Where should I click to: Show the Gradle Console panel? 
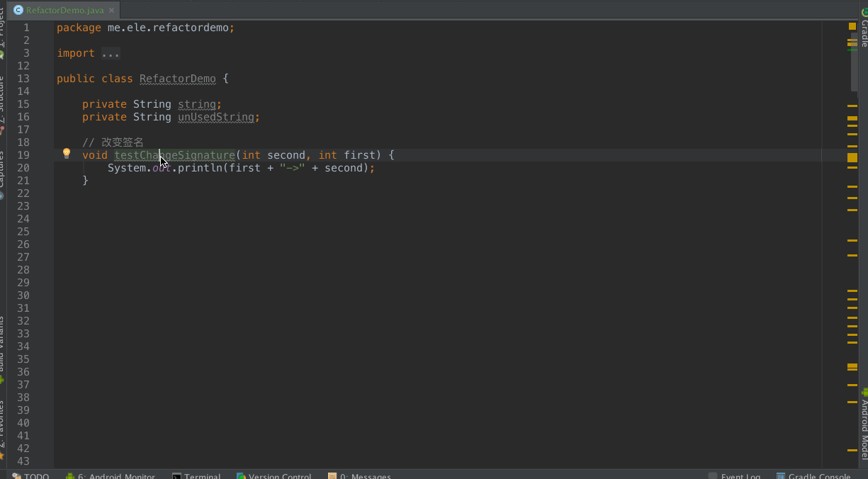coord(813,475)
